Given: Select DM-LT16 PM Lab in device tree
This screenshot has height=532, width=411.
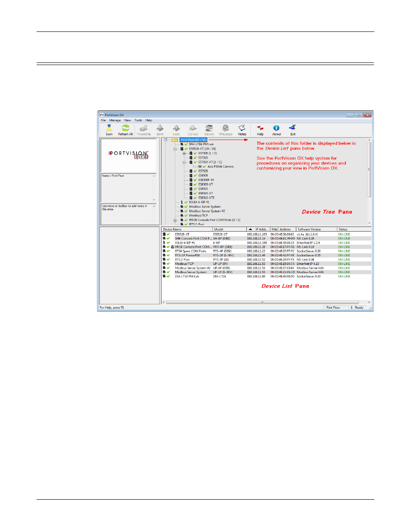Looking at the screenshot, I should [x=201, y=144].
